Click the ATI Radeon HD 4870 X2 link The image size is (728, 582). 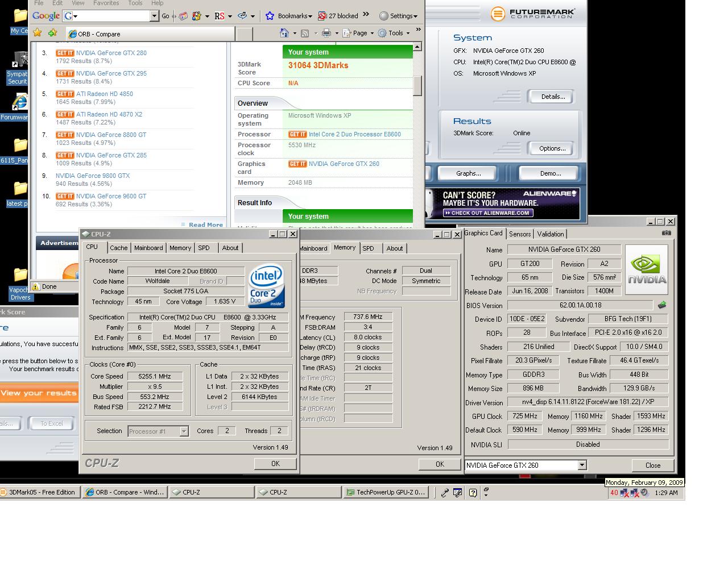[x=109, y=114]
